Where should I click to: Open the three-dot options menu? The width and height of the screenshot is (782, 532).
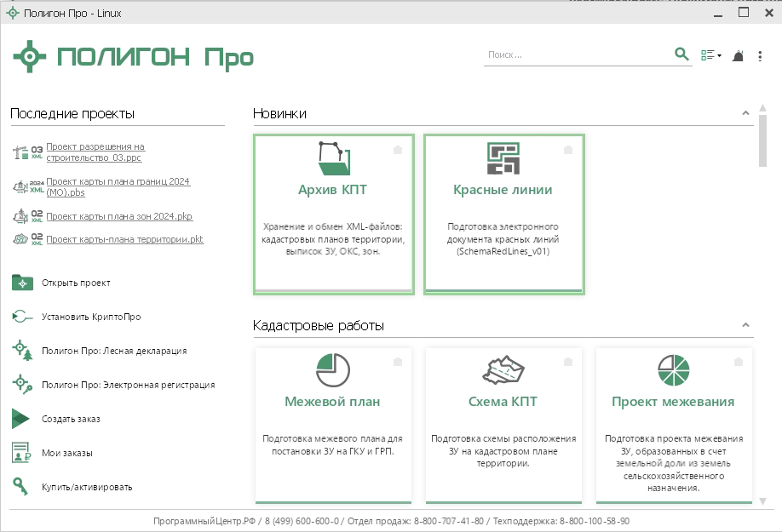coord(760,55)
